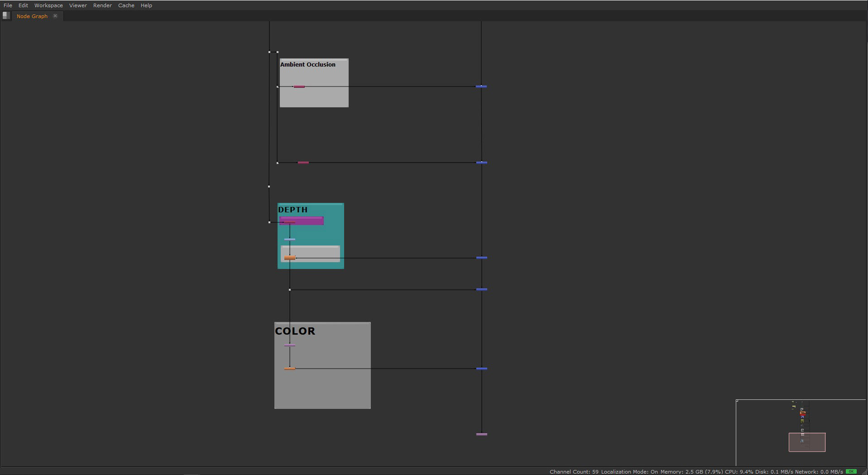Select the blue merge node fed by DEPTH orange node
The image size is (868, 475).
pos(482,258)
